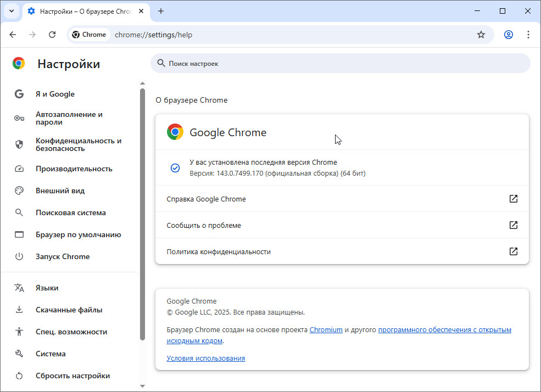Open the Chromium project link

point(326,330)
